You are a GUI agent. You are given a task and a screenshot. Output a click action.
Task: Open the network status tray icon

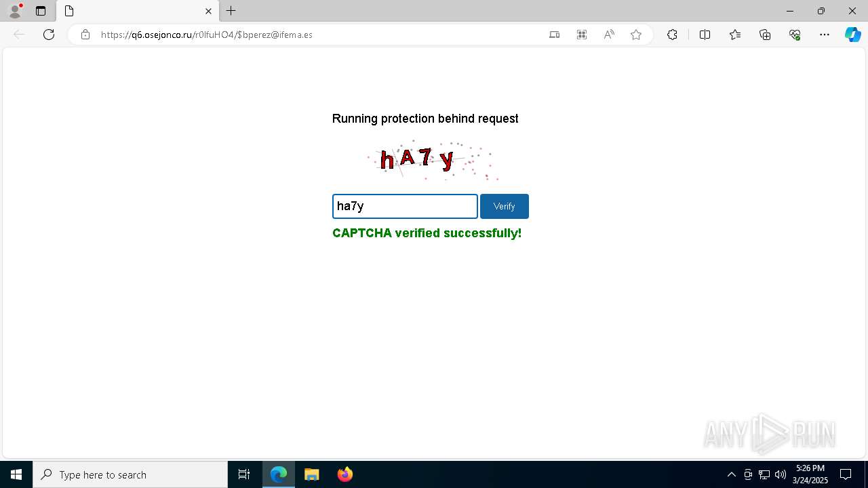[764, 474]
